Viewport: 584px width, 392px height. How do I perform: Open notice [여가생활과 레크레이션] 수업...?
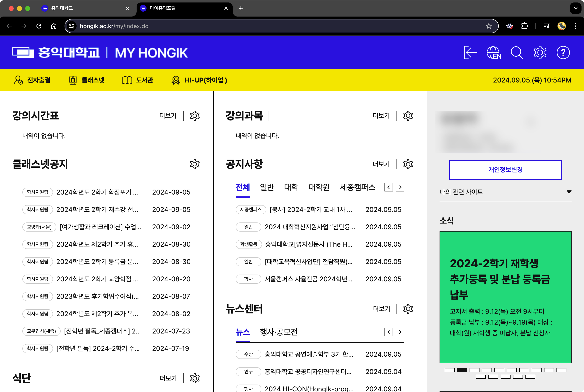[100, 227]
